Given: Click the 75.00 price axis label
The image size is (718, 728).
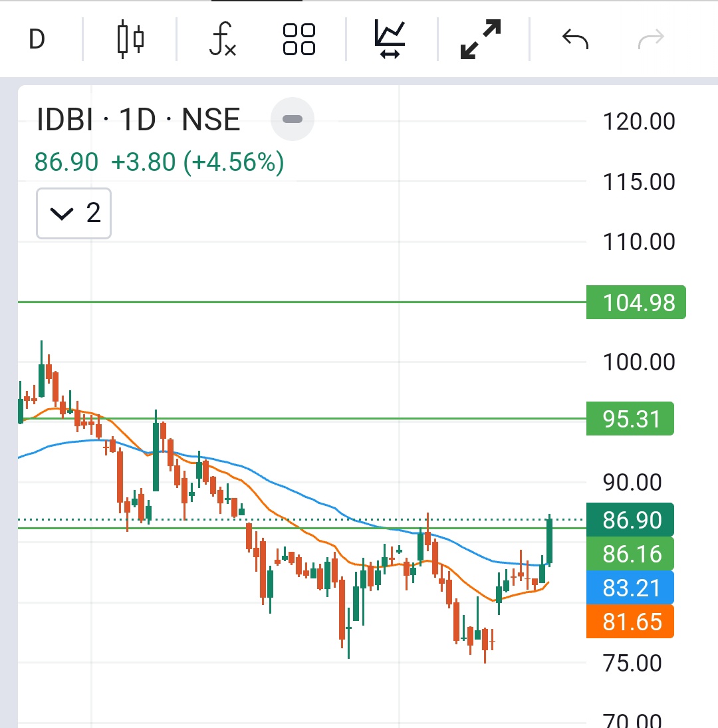Looking at the screenshot, I should point(632,663).
